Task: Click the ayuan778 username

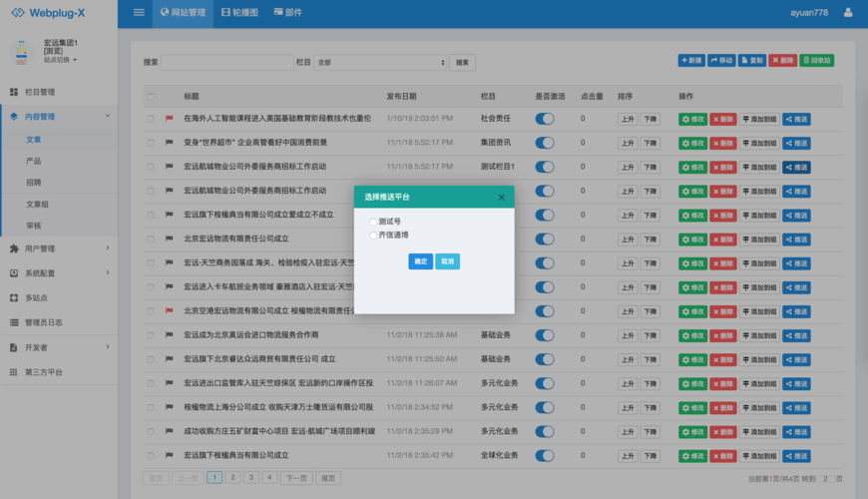Action: click(x=809, y=13)
